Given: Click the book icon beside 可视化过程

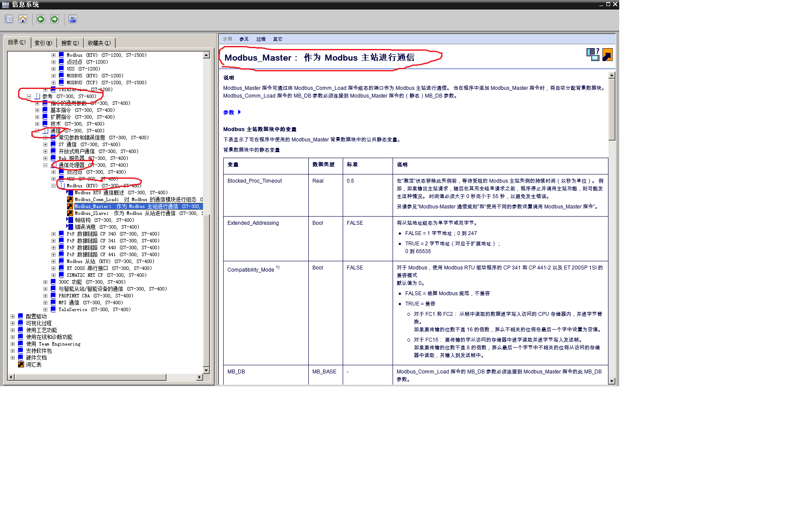Looking at the screenshot, I should pos(21,323).
